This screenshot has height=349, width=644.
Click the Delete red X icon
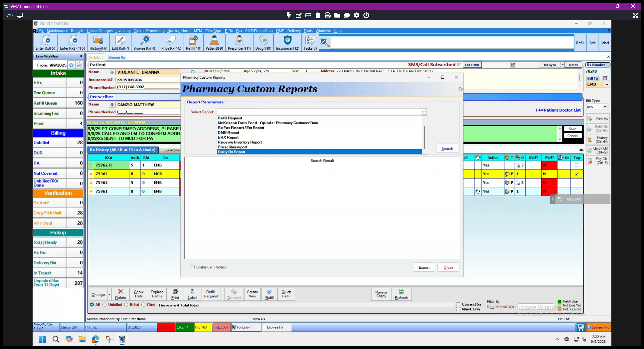[120, 292]
